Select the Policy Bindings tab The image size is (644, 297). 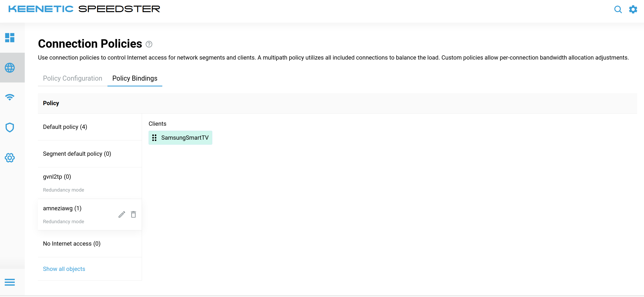tap(135, 78)
